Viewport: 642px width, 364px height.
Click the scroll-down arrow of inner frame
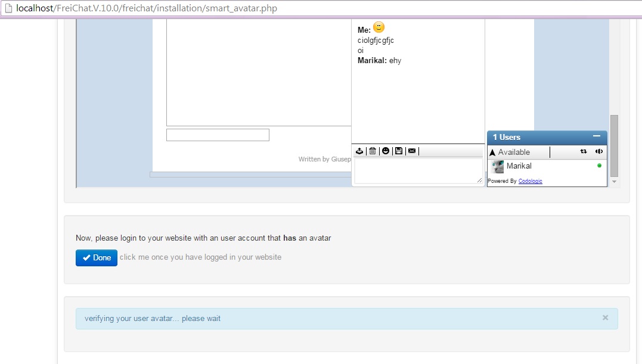click(x=614, y=182)
